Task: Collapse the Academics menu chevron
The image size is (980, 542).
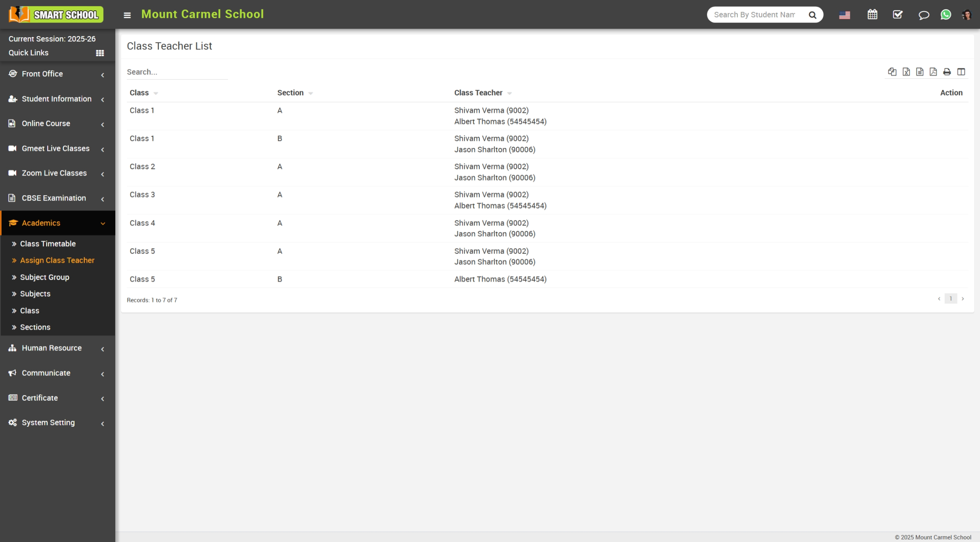Action: coord(102,223)
